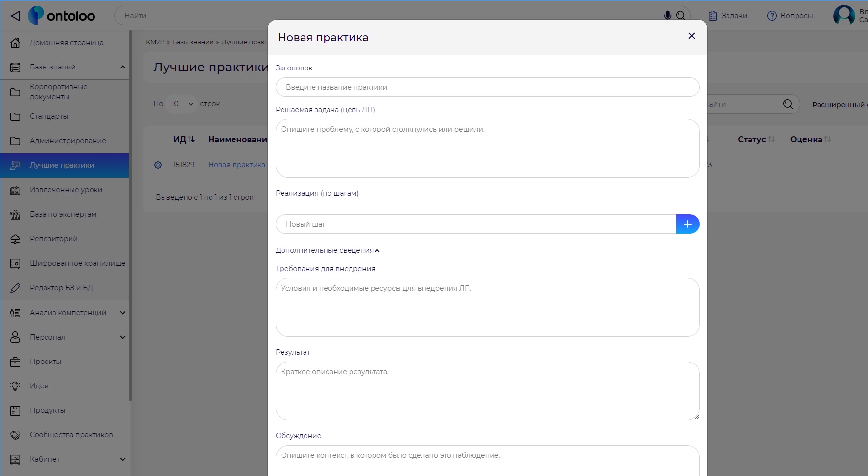868x476 pixels.
Task: Click the Результат textarea
Action: 488,391
